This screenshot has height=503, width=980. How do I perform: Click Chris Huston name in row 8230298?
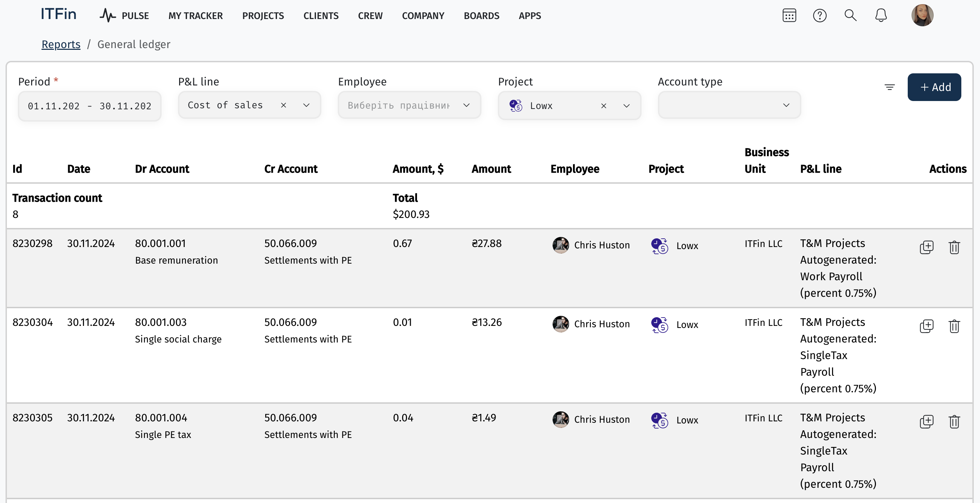(x=602, y=245)
